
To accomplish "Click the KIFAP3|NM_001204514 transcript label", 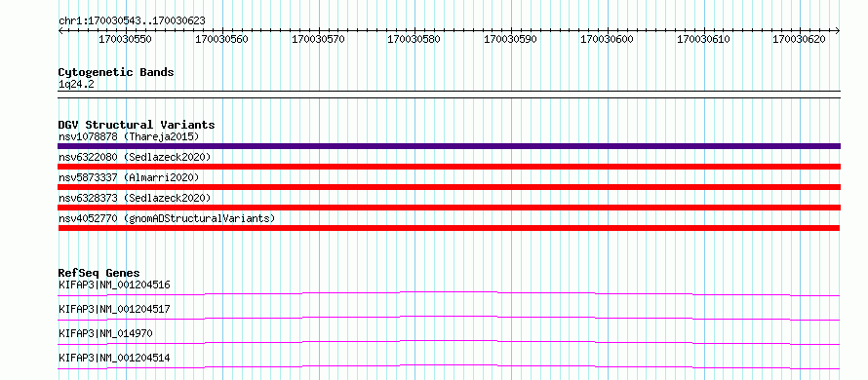I will click(114, 358).
